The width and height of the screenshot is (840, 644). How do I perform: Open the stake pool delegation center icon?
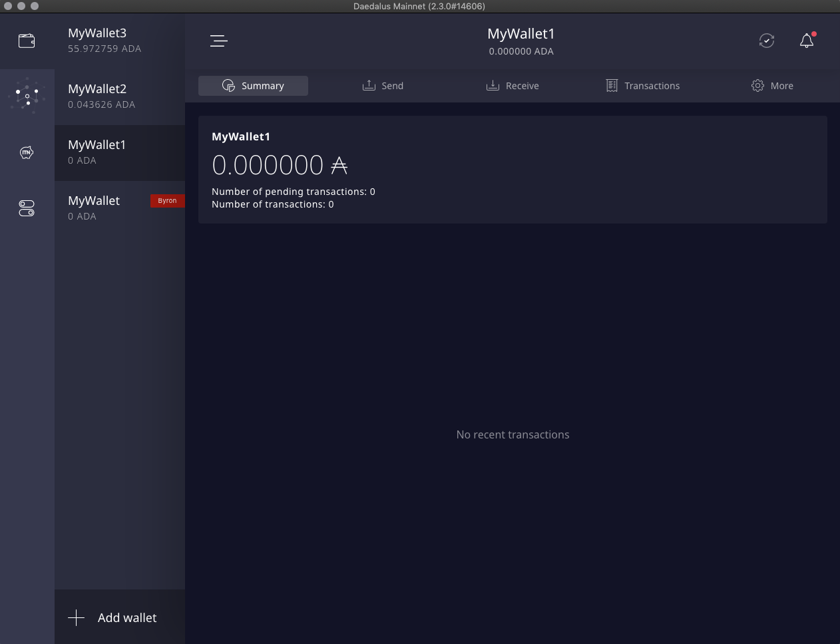27,96
